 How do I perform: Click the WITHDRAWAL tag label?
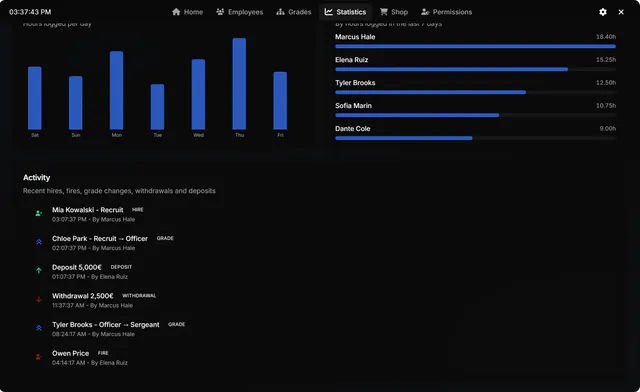click(139, 295)
